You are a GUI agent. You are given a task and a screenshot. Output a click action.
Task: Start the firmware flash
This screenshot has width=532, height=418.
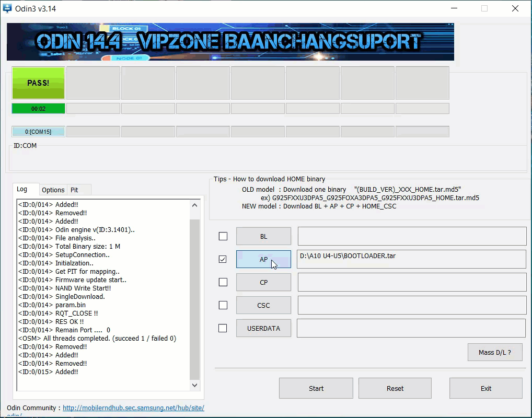pyautogui.click(x=316, y=389)
